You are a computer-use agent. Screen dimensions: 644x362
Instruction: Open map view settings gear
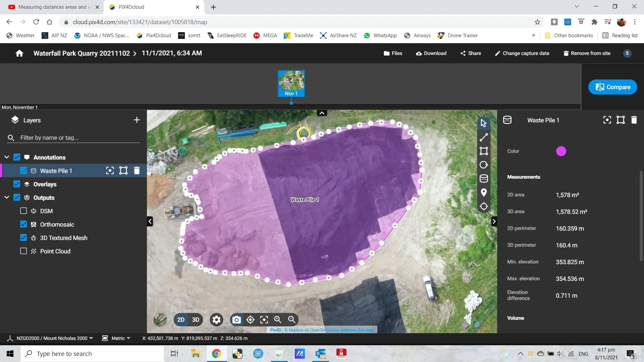216,320
